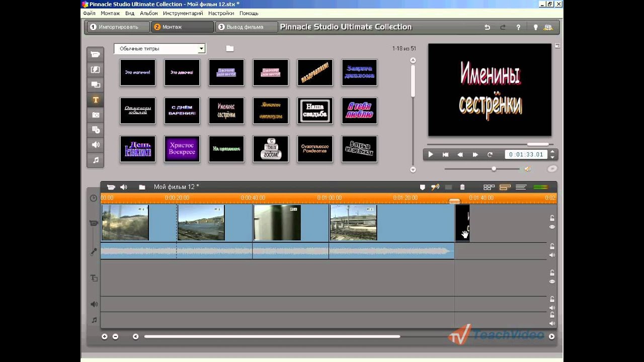Image resolution: width=644 pixels, height=362 pixels.
Task: Toggle video track eye visibility
Action: point(552,227)
